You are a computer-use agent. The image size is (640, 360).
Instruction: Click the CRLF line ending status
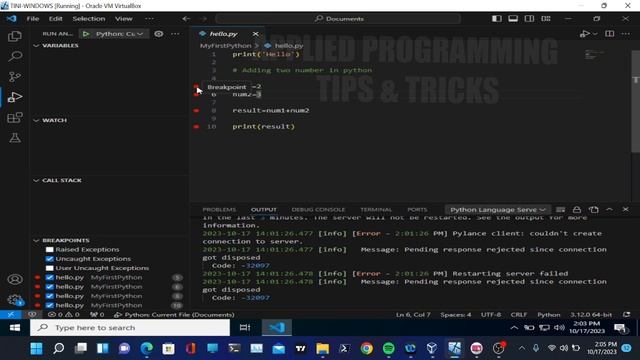pyautogui.click(x=519, y=315)
